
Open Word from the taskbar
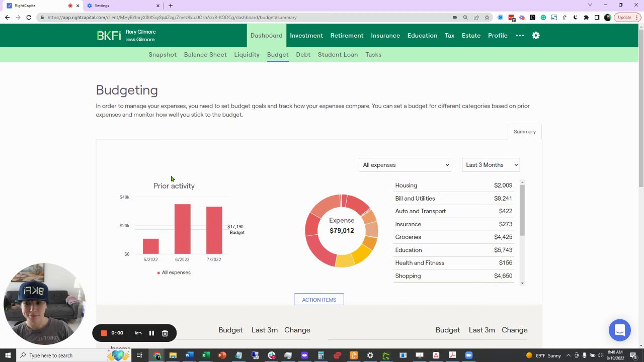pyautogui.click(x=189, y=355)
